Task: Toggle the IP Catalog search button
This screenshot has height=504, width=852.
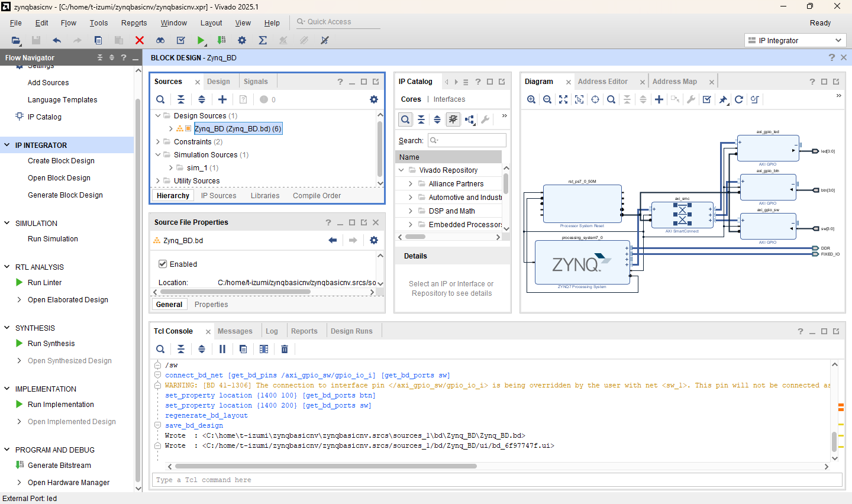Action: tap(405, 119)
